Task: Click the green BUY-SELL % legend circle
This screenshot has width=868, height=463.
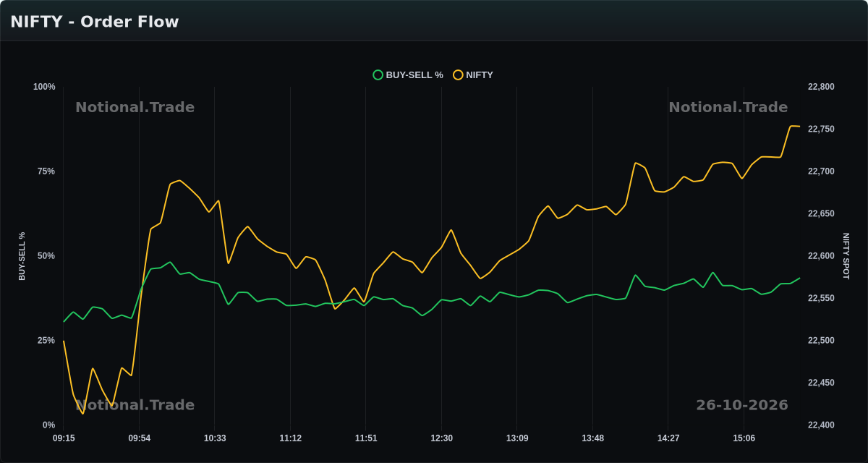Action: click(378, 75)
